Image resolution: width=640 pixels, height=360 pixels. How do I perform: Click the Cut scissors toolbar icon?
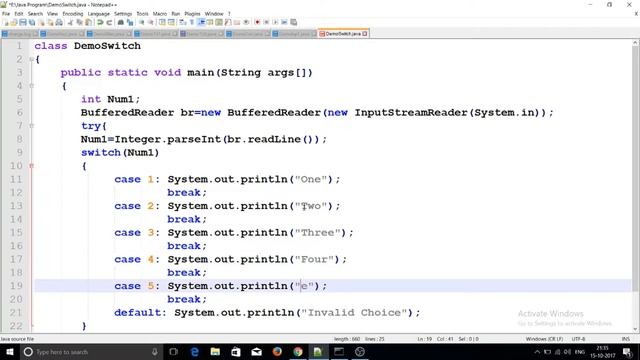pyautogui.click(x=70, y=22)
